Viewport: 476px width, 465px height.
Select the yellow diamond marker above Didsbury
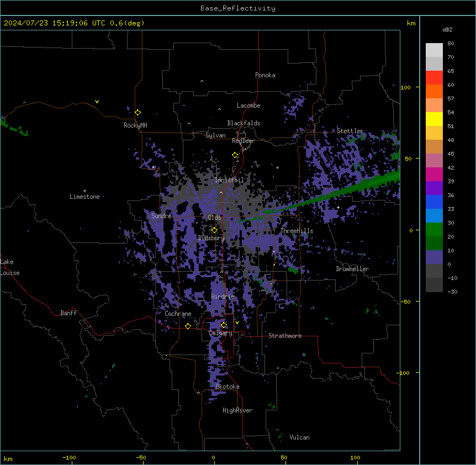(214, 230)
